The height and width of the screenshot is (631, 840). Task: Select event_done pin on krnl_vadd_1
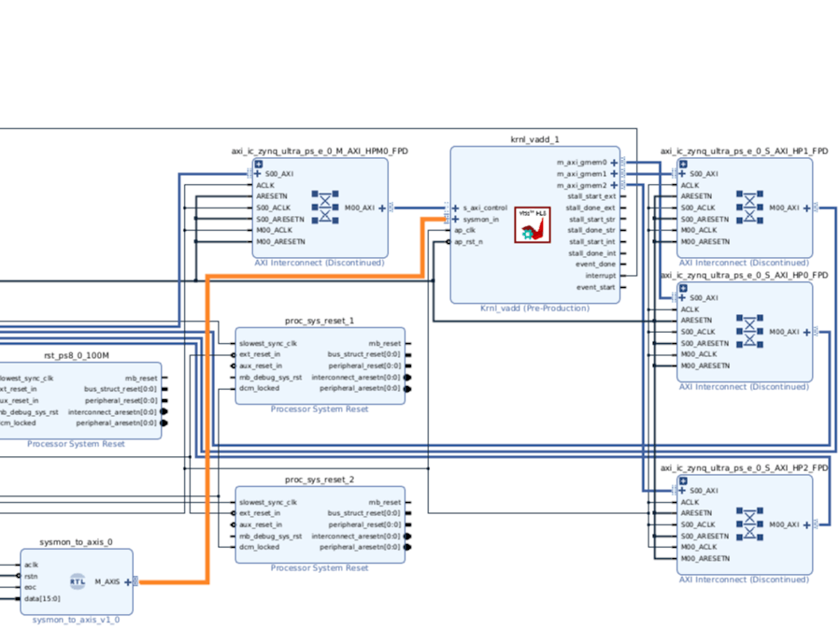(596, 265)
